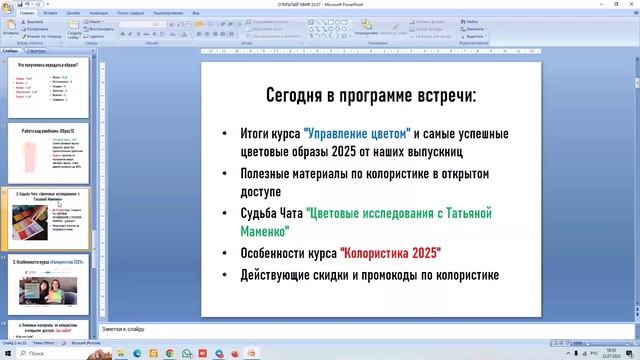
Task: Select thumbnail «Особенности курса Колористика 2025»
Action: pos(48,284)
